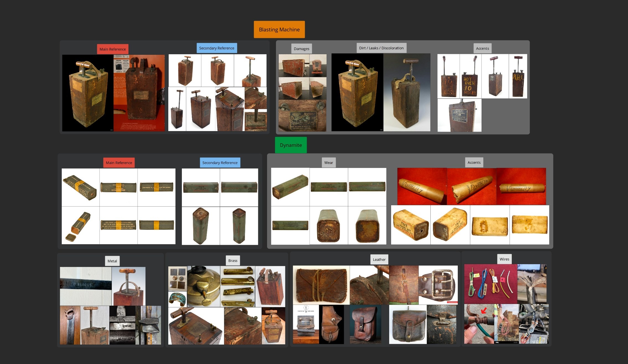Select the dark weathered machine on blue-gray background
Image resolution: width=628 pixels, height=364 pixels.
407,92
